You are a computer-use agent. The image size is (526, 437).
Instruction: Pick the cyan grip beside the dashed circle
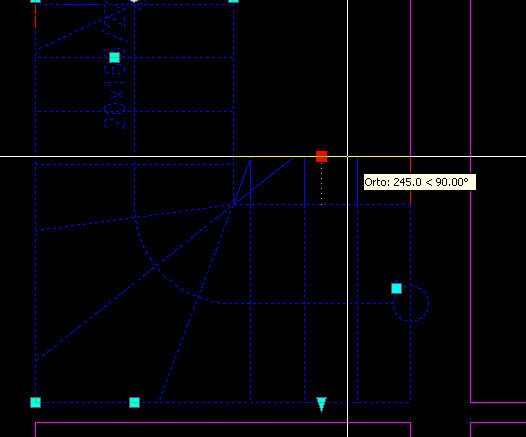click(397, 288)
